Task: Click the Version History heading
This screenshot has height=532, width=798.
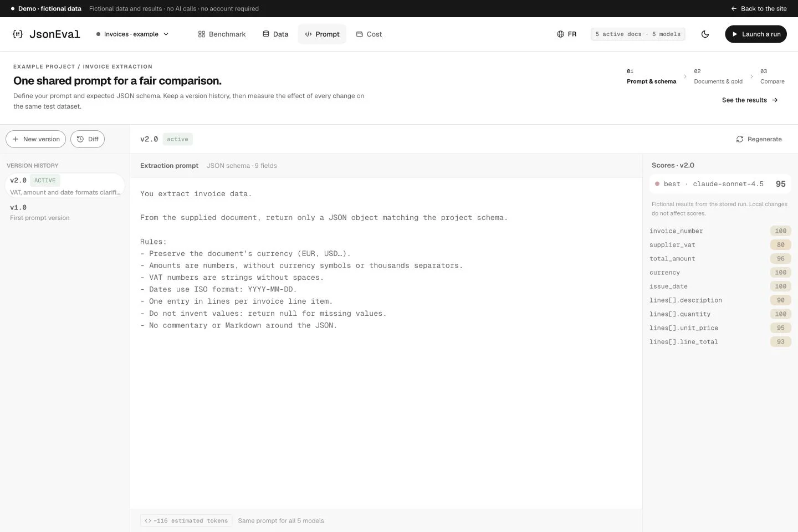Action: [x=32, y=166]
